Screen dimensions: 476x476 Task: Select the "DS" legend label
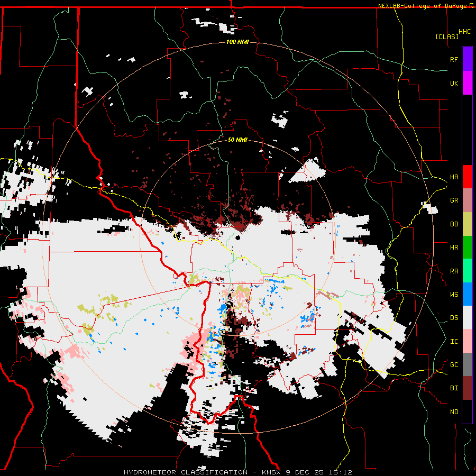coord(454,318)
